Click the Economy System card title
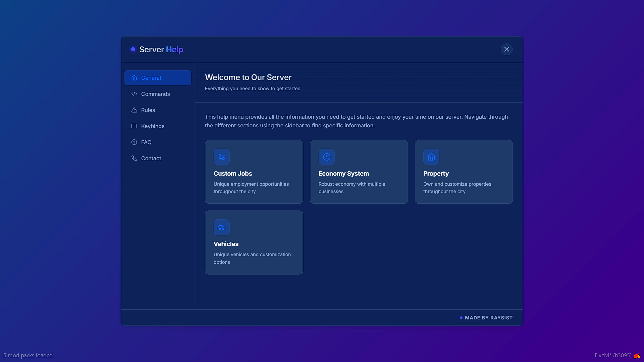Image resolution: width=644 pixels, height=362 pixels. coord(343,174)
